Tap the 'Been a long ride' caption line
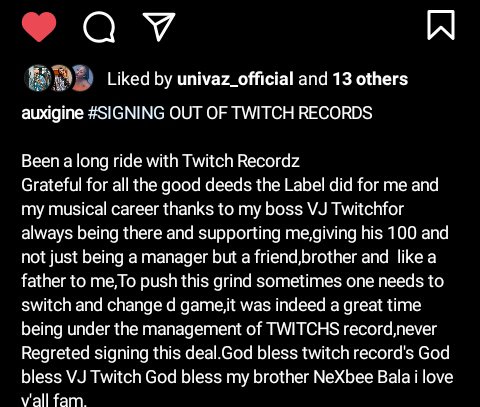This screenshot has width=480, height=407. click(160, 161)
